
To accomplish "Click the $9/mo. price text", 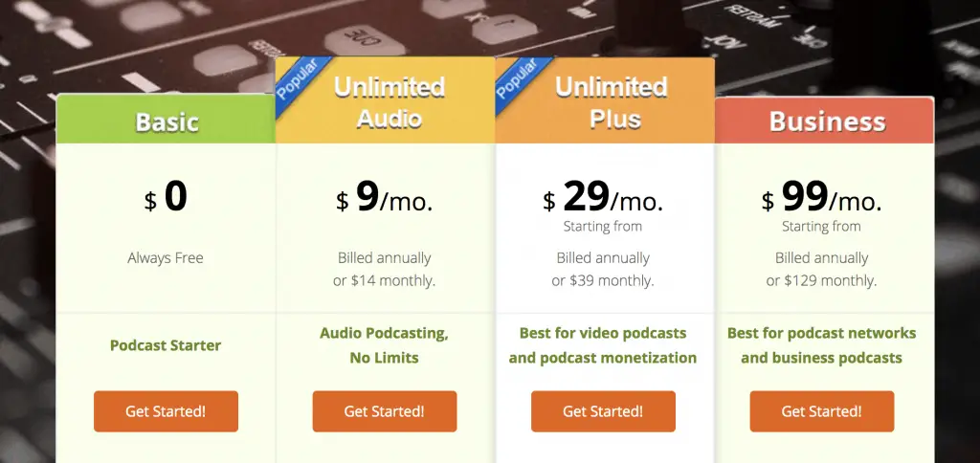I will point(385,197).
